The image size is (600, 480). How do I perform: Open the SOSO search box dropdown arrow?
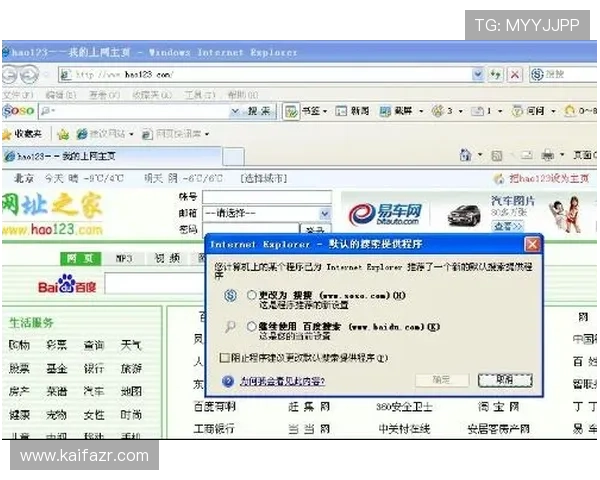pyautogui.click(x=235, y=111)
